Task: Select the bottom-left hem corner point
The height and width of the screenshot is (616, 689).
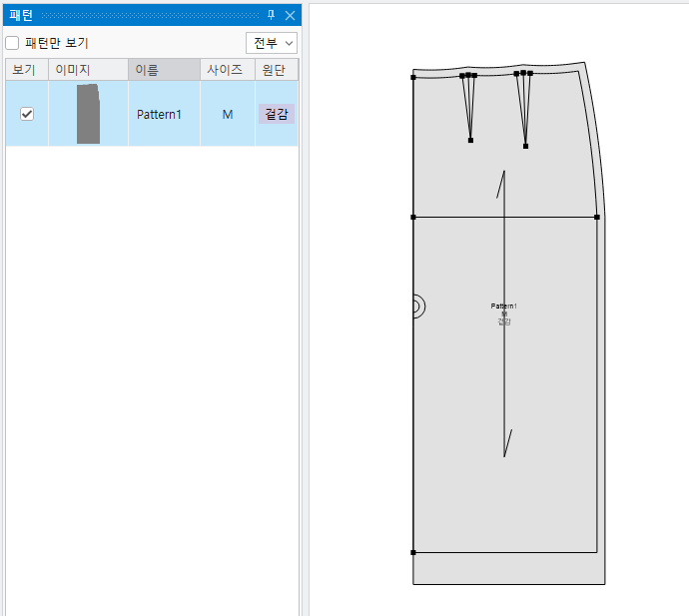Action: point(413,552)
